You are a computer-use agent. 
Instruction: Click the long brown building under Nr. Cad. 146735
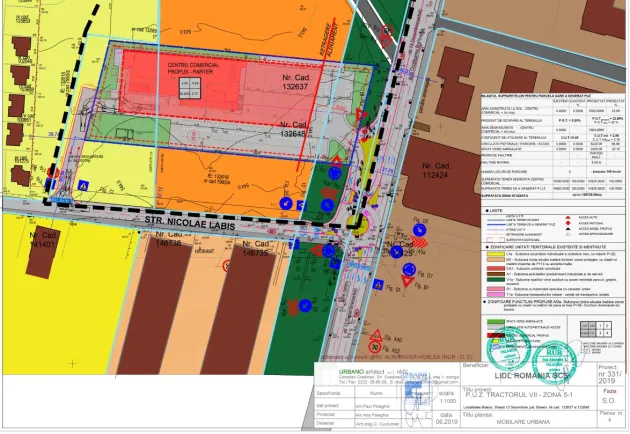point(237,309)
